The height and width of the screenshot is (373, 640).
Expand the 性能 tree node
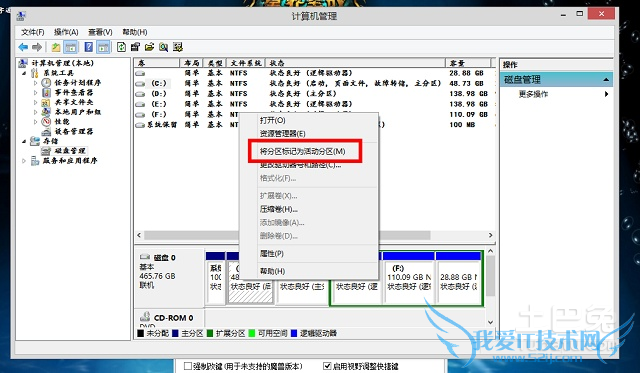click(36, 122)
